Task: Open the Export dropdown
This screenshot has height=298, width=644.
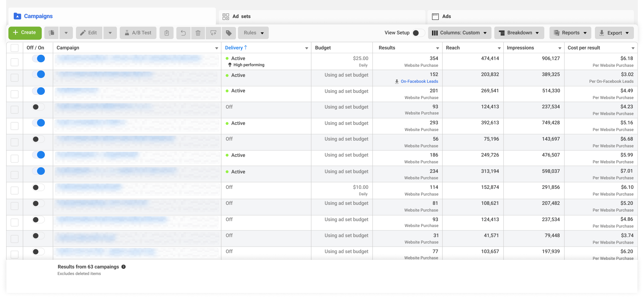Action: click(614, 33)
